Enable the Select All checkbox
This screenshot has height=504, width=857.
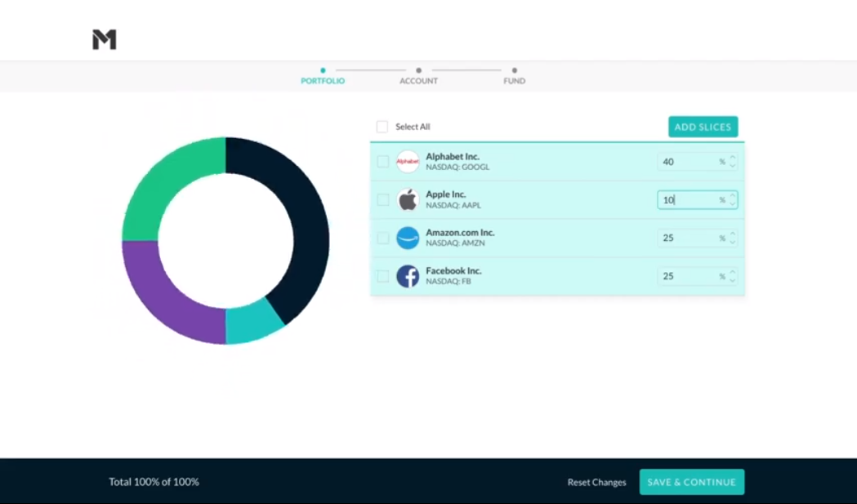tap(382, 127)
